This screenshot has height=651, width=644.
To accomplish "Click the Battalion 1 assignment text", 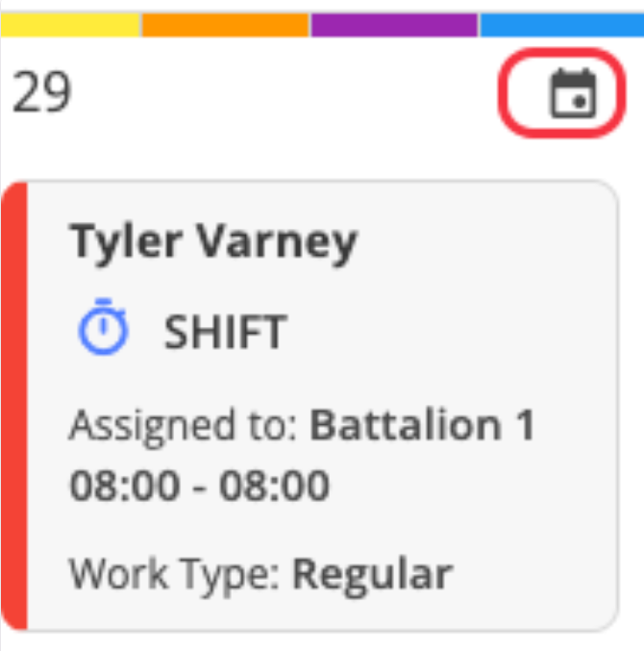I will (x=422, y=425).
